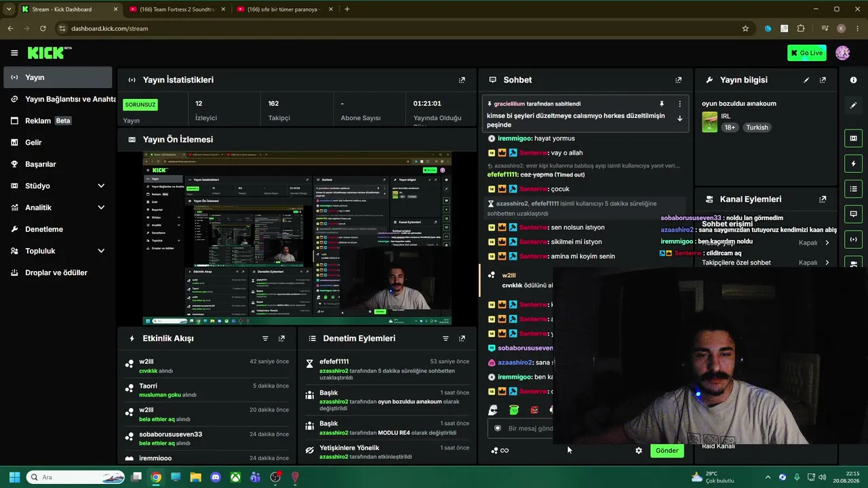
Task: Show hidden system tray icons
Action: tap(768, 477)
